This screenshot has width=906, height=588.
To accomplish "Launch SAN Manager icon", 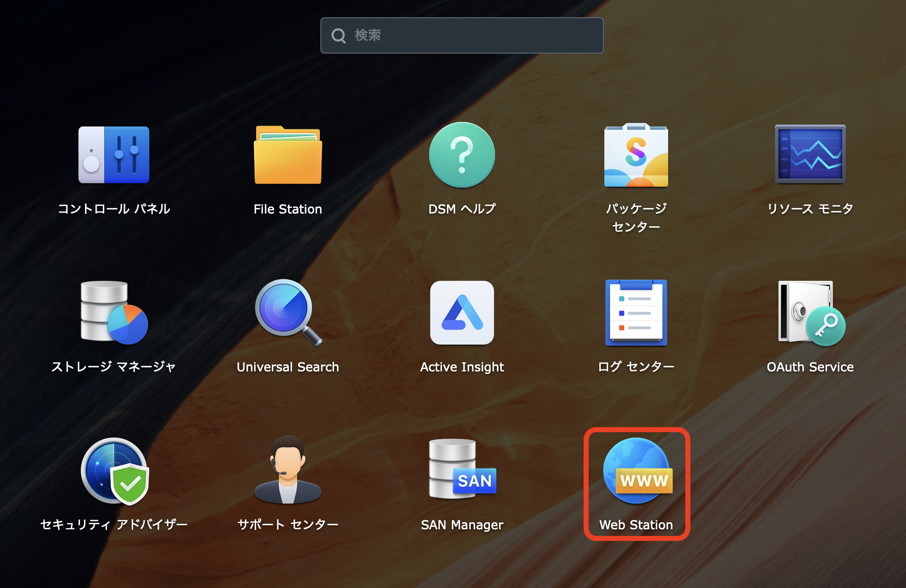I will click(462, 471).
